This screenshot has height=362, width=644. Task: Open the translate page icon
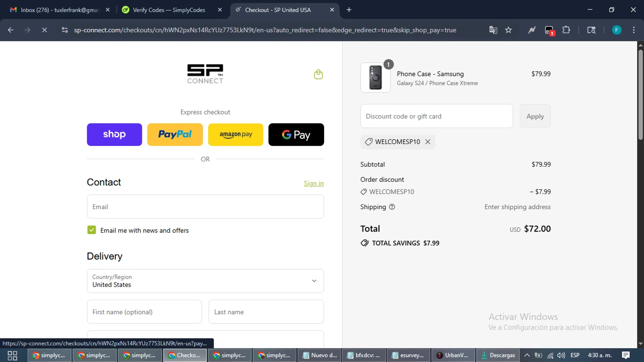(493, 30)
